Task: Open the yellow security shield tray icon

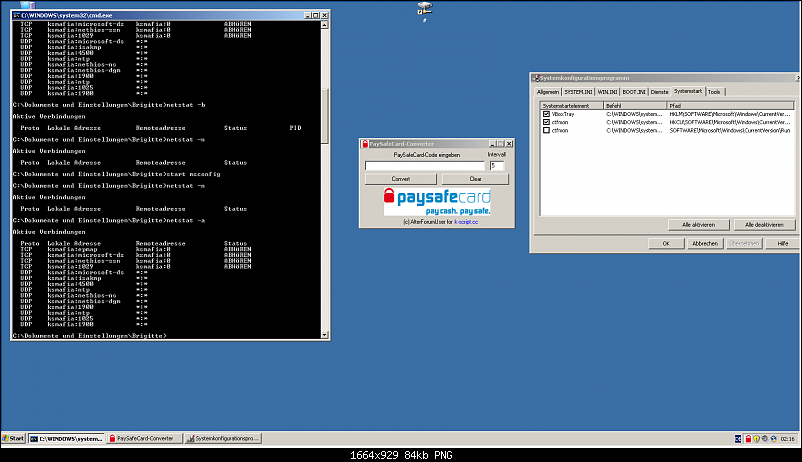Action: coord(756,439)
